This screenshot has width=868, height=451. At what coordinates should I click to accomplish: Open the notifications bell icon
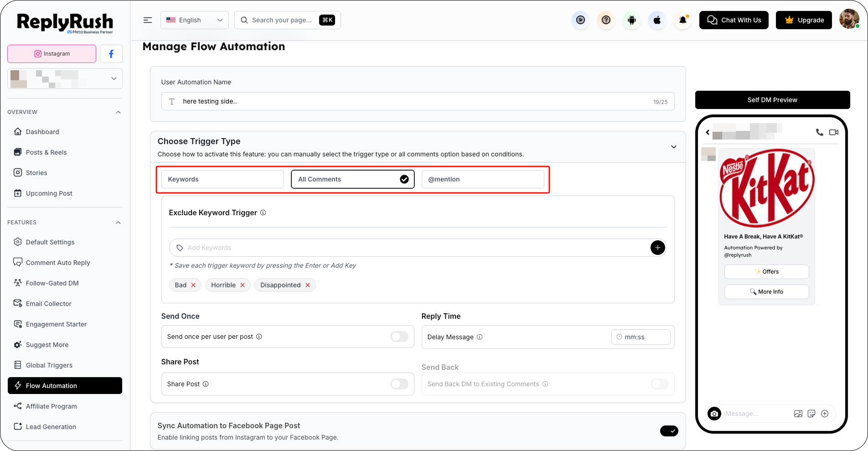tap(682, 20)
